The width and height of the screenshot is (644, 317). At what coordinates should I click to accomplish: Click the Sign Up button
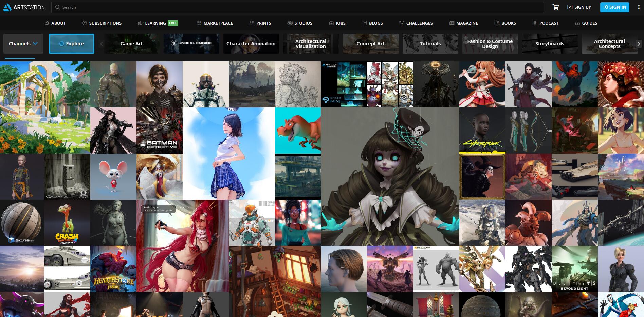coord(579,7)
